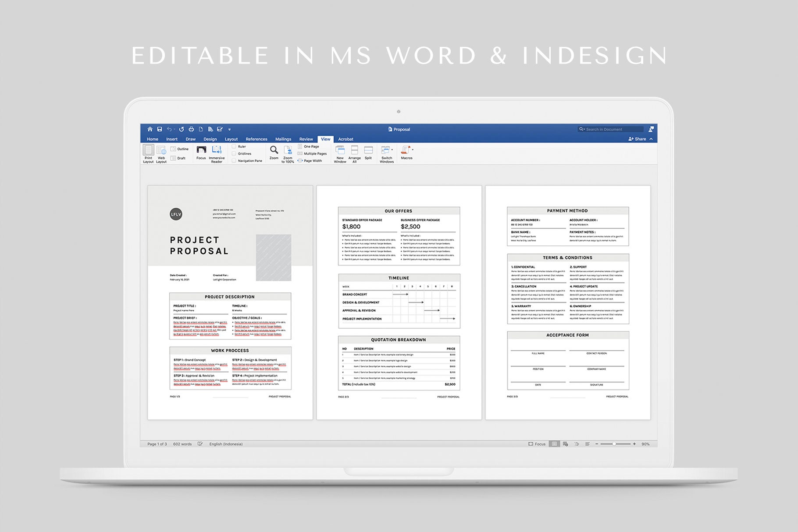798x532 pixels.
Task: Click the Split window icon
Action: (369, 151)
